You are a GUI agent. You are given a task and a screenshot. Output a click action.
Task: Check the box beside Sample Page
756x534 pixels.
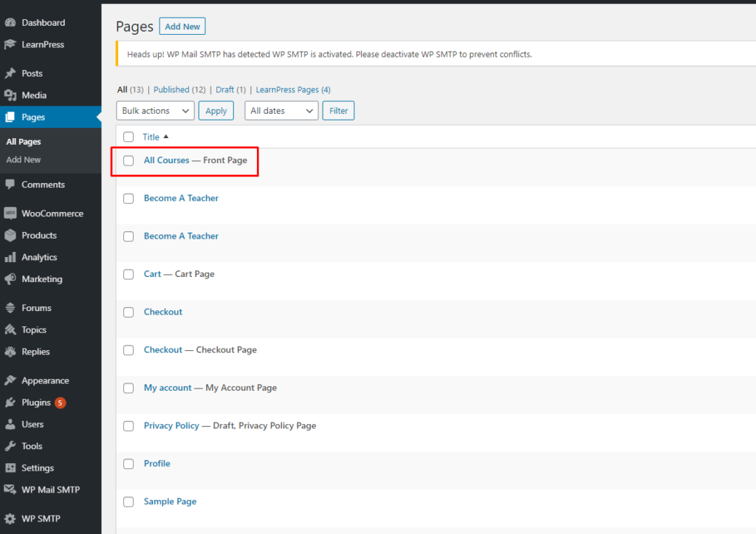128,502
